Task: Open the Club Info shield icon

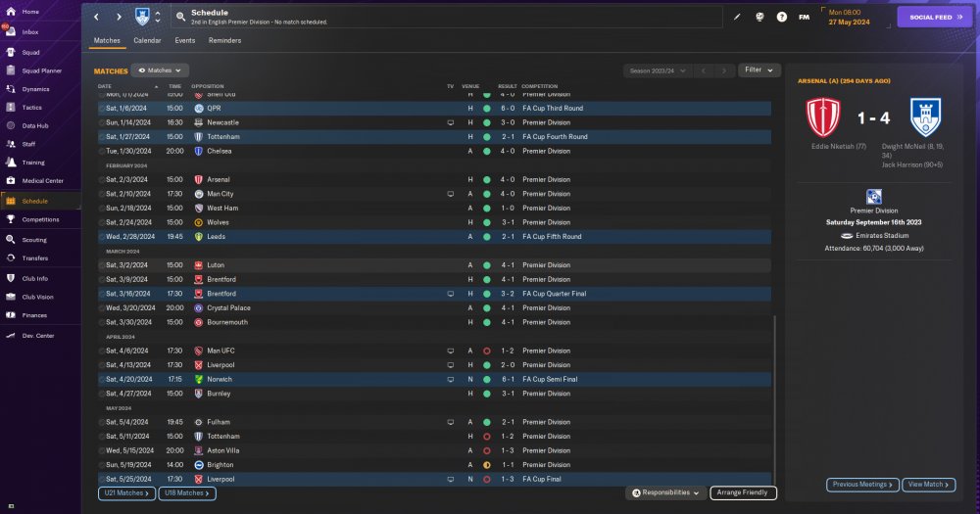Action: pos(11,279)
